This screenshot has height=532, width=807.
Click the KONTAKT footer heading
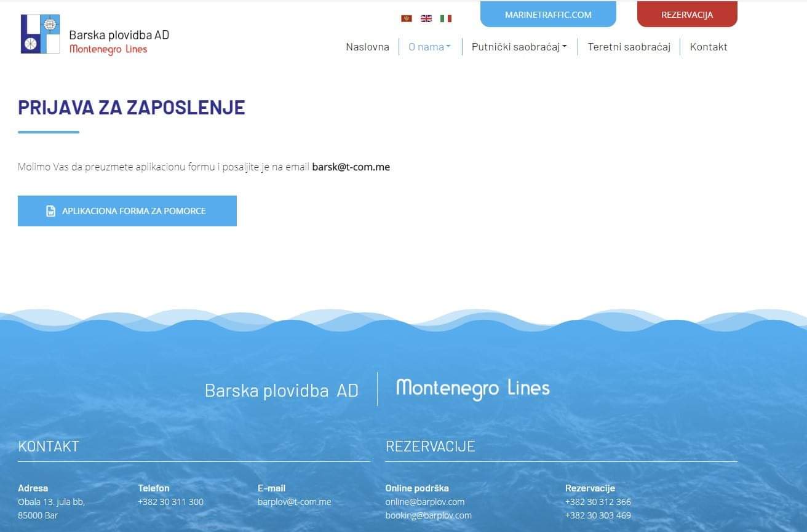pyautogui.click(x=49, y=447)
